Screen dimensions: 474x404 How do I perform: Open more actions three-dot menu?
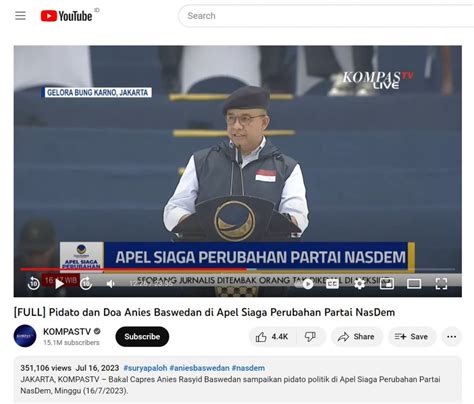tap(451, 337)
